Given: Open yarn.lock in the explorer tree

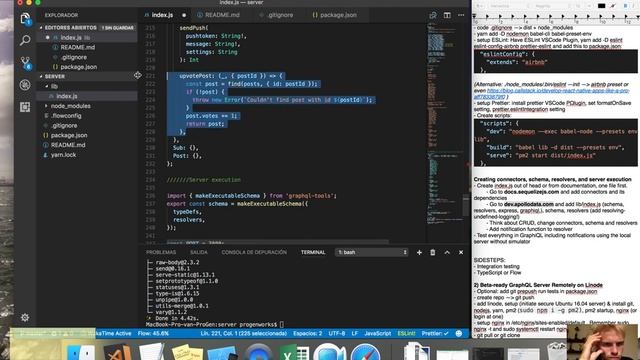Looking at the screenshot, I should pos(88,155).
